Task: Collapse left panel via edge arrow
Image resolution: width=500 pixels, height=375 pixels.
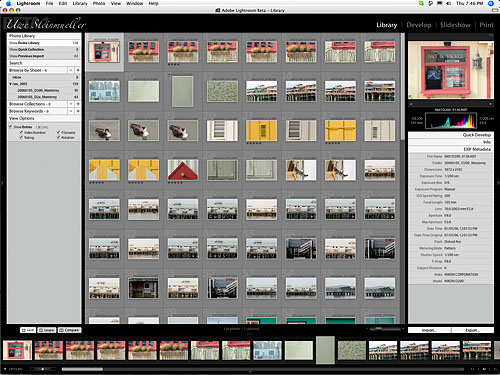Action: 2,183
